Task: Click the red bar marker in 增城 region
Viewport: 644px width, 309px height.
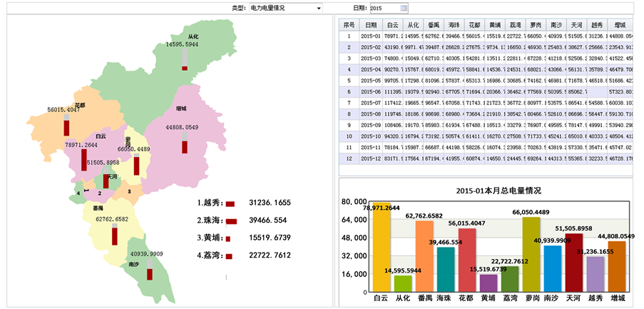Action: (183, 146)
